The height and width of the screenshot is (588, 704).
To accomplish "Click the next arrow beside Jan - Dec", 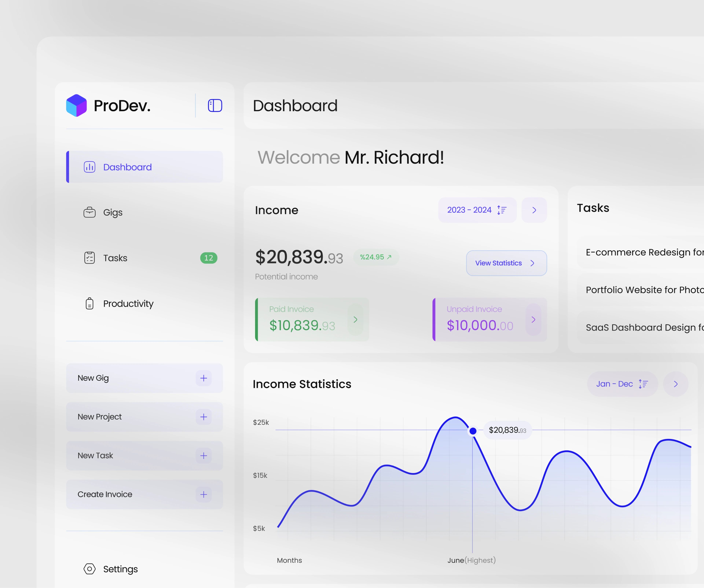I will point(676,384).
